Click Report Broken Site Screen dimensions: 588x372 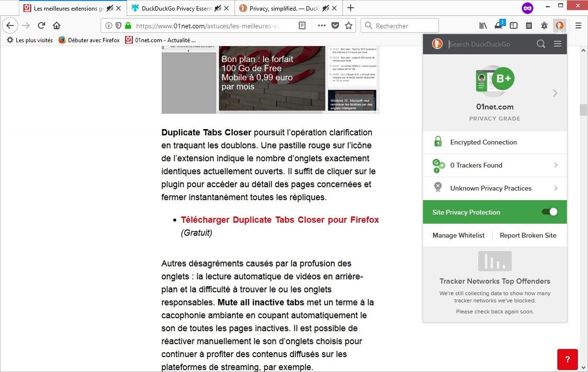pyautogui.click(x=528, y=235)
